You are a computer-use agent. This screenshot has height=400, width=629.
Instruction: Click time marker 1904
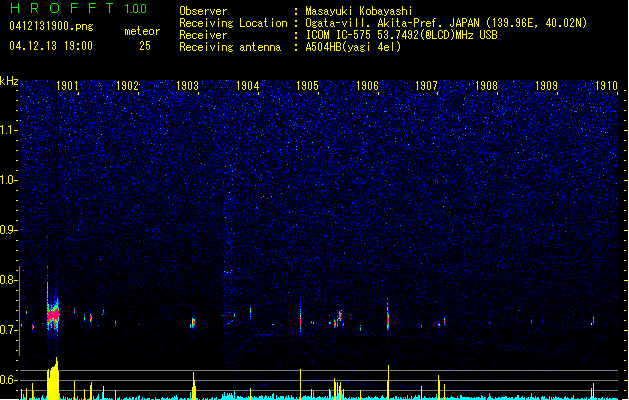(248, 86)
